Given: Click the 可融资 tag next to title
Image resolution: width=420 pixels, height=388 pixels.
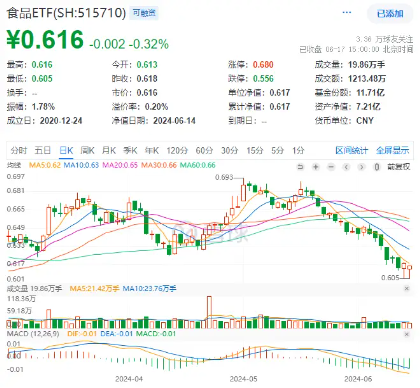Looking at the screenshot, I should 144,13.
